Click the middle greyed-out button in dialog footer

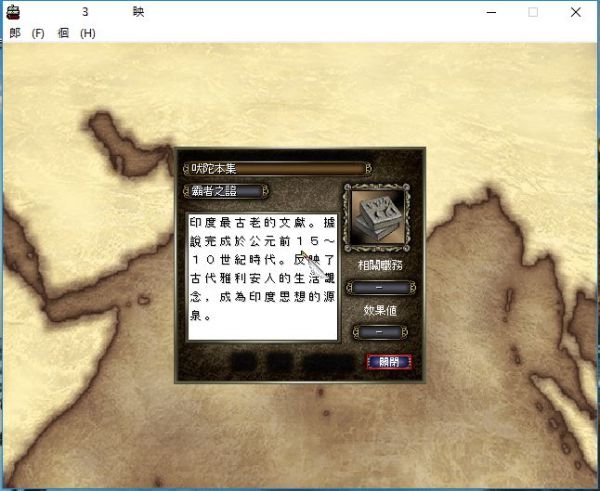(x=281, y=362)
